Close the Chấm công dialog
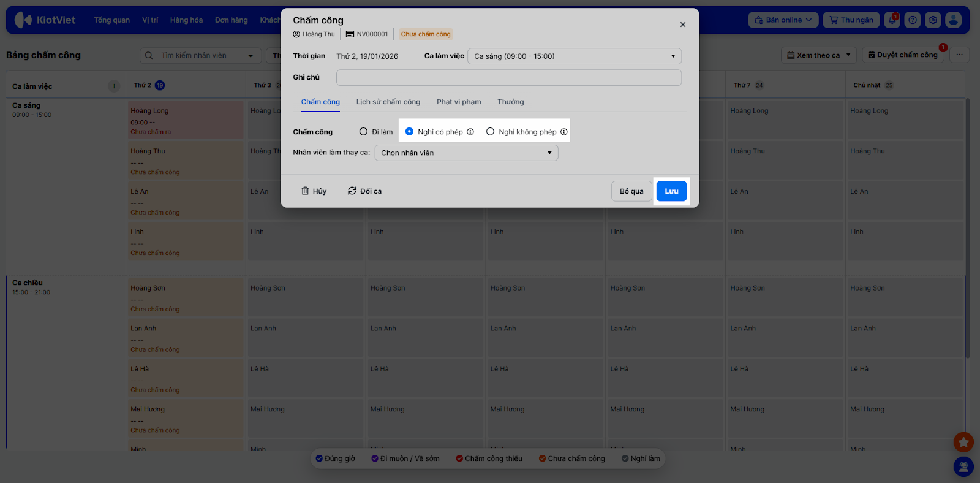This screenshot has height=483, width=980. click(x=683, y=25)
